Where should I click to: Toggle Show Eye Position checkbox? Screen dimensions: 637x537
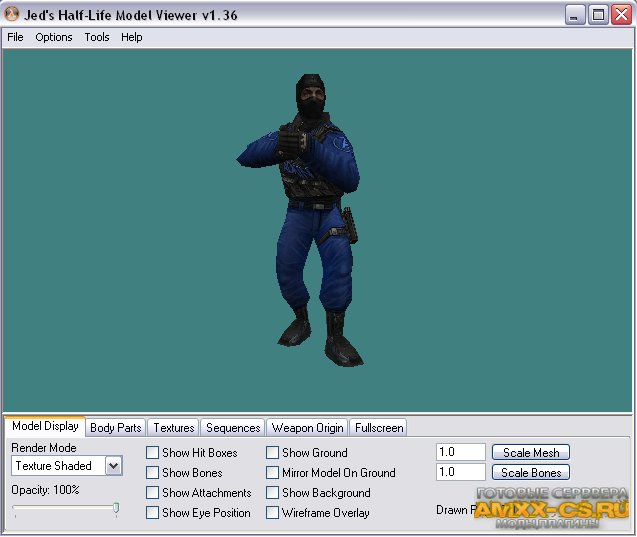[x=152, y=512]
